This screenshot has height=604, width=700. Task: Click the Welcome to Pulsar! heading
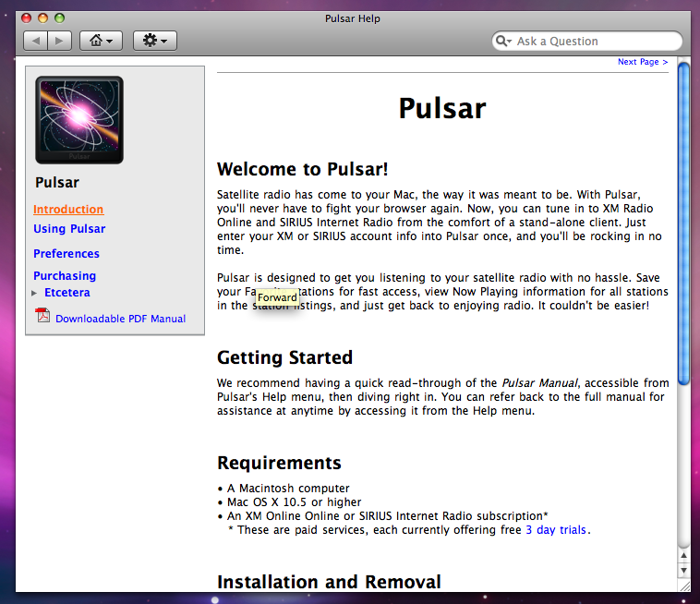coord(303,170)
